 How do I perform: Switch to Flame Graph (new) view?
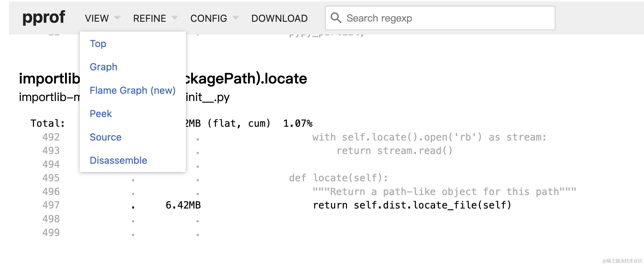click(133, 90)
